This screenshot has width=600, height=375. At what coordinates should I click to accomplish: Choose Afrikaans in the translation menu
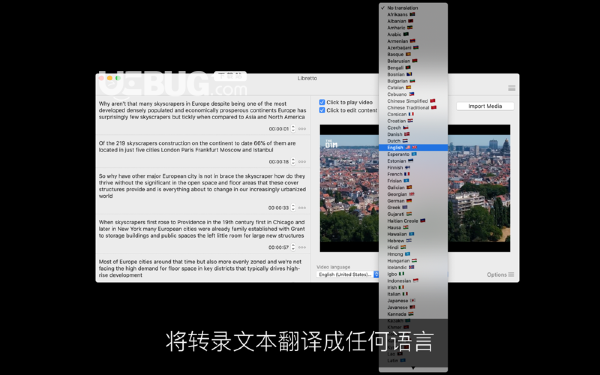(x=413, y=15)
